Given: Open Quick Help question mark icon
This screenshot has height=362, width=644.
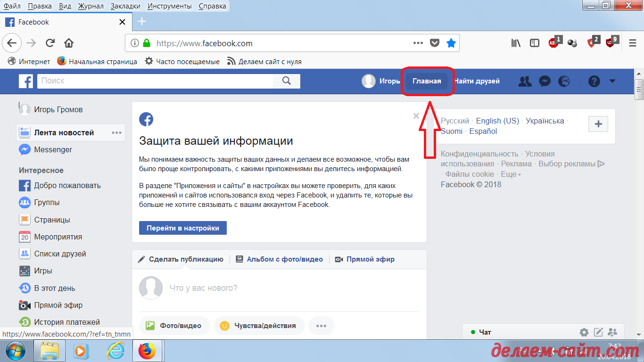Looking at the screenshot, I should coord(594,81).
